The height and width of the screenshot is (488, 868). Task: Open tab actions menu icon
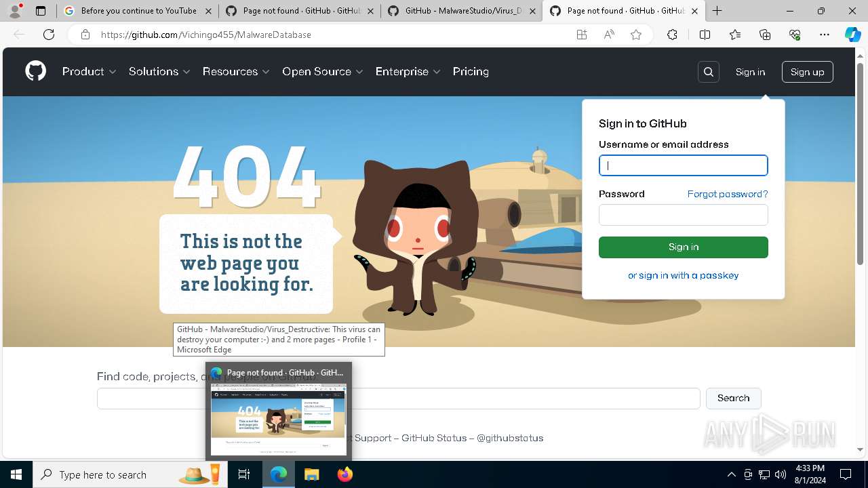(x=41, y=11)
